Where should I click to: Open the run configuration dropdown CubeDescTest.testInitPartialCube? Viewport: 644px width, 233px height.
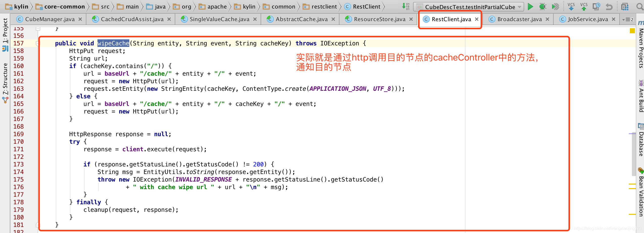click(x=468, y=7)
